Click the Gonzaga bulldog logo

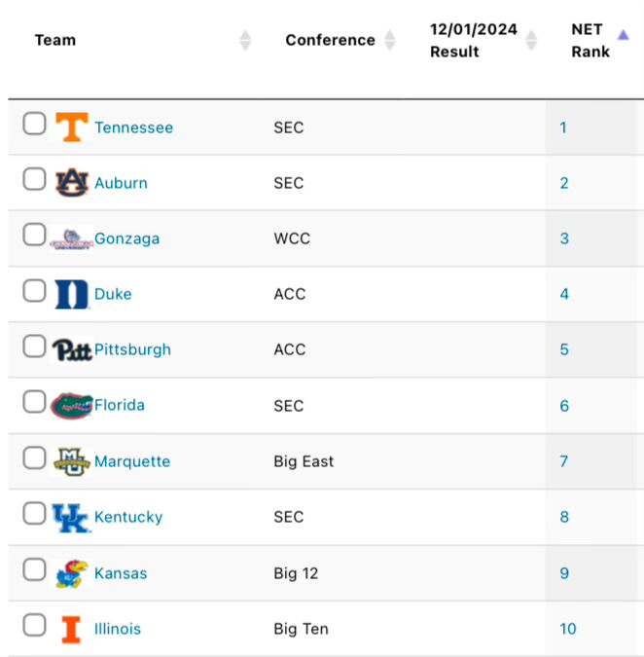71,239
